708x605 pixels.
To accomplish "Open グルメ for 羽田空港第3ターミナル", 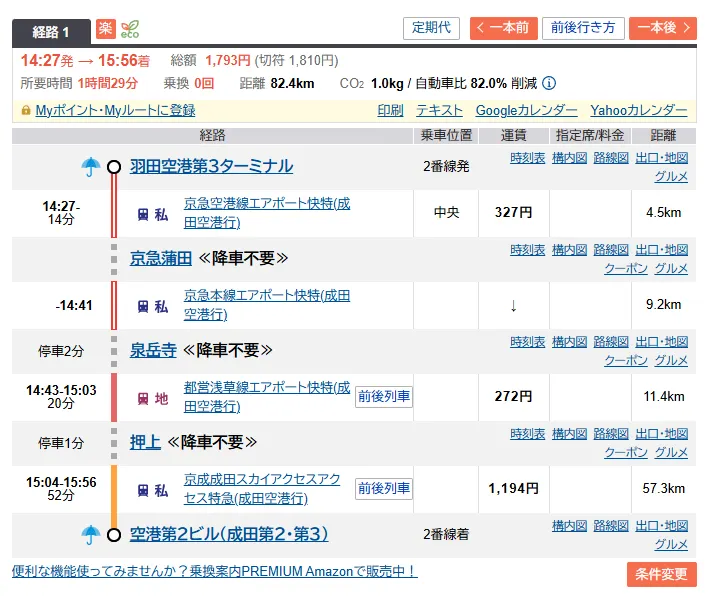I will click(671, 177).
